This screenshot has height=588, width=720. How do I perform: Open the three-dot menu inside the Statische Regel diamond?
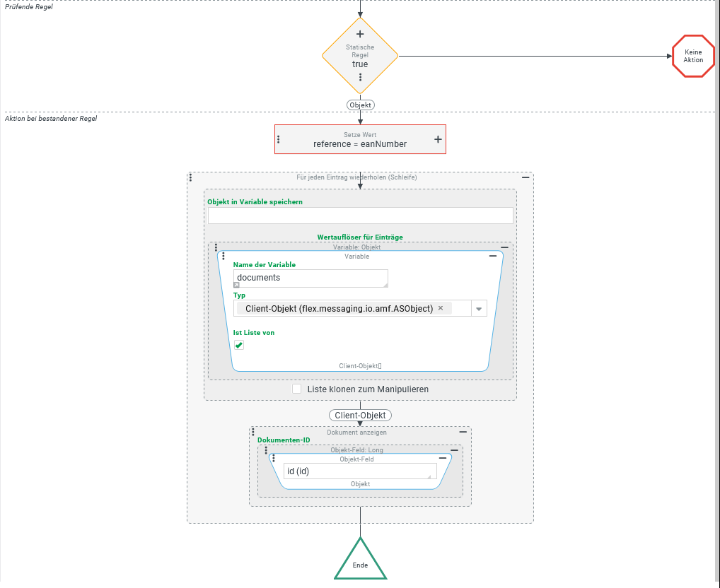[x=360, y=77]
